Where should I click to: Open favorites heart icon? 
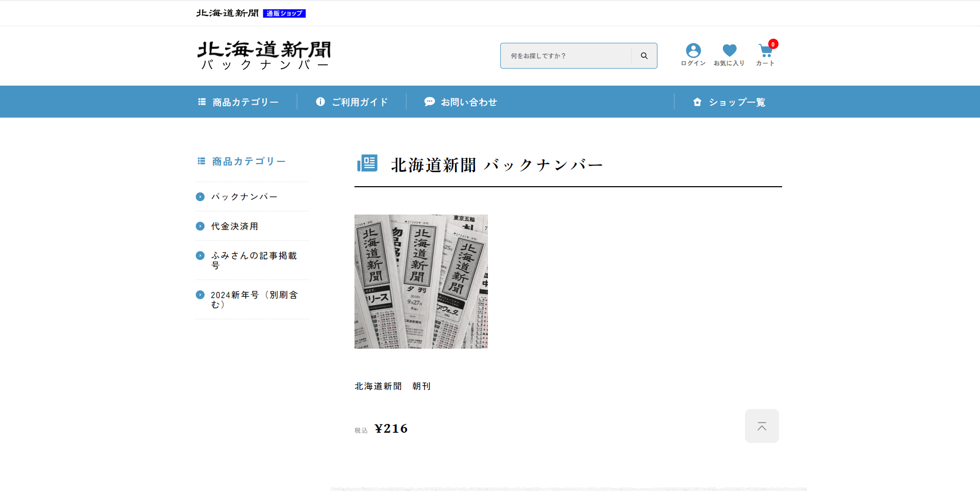click(x=729, y=50)
